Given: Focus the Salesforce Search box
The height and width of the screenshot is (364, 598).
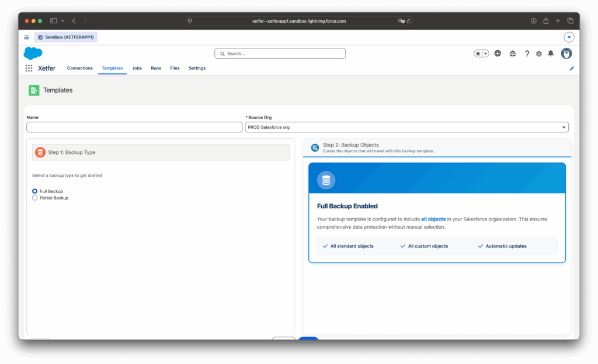Looking at the screenshot, I should (x=280, y=54).
